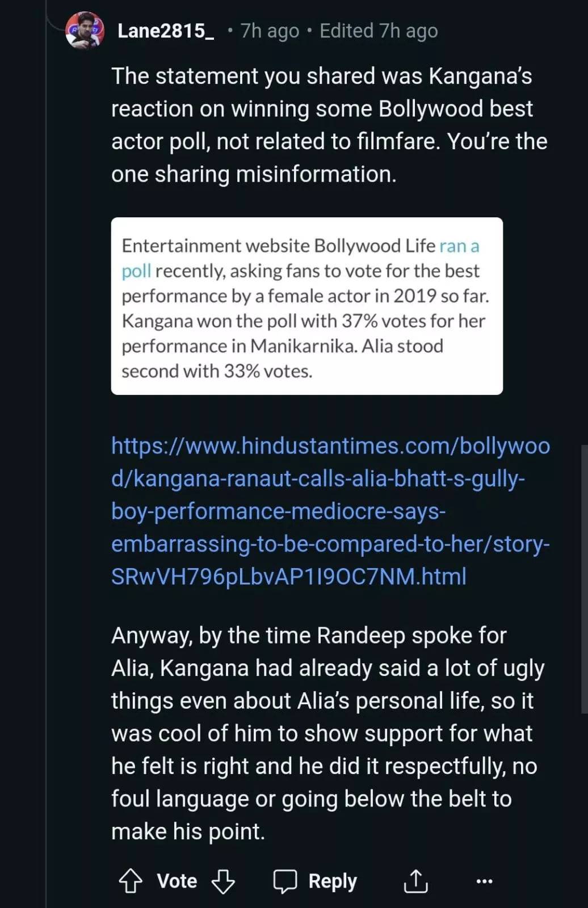Viewport: 588px width, 908px height.
Task: Collapse thread using the left vertical line
Action: (46, 454)
